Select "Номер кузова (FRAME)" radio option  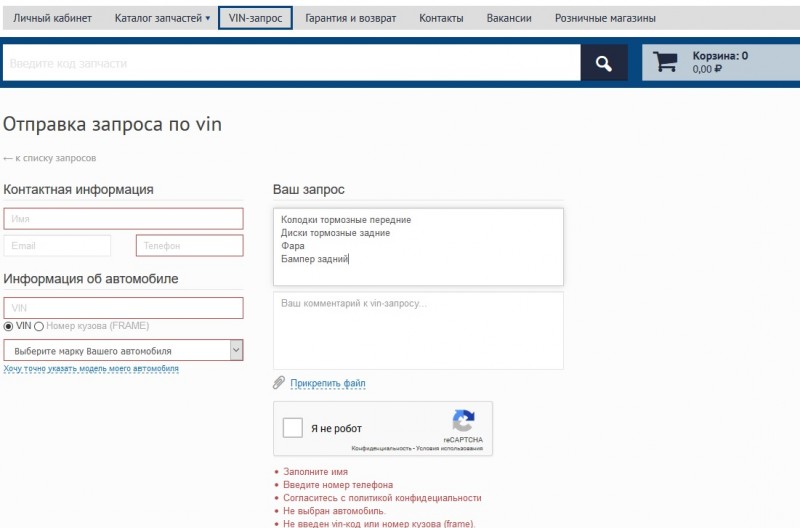pos(40,326)
